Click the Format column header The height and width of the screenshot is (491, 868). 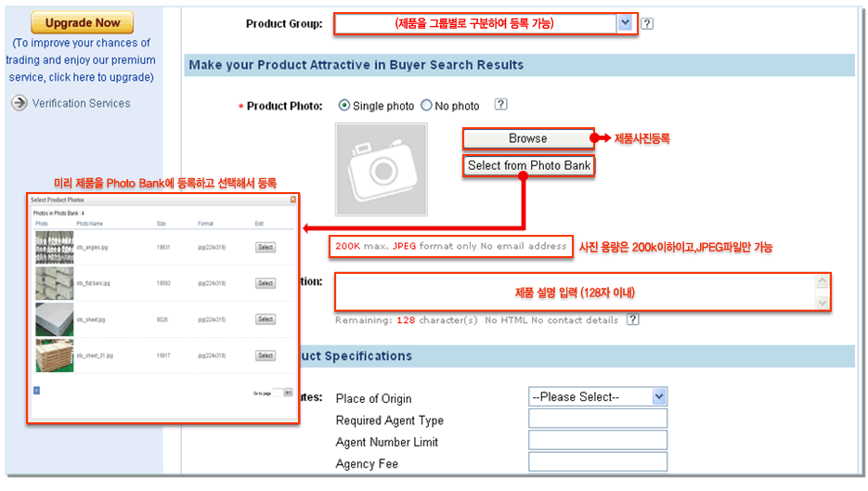205,224
